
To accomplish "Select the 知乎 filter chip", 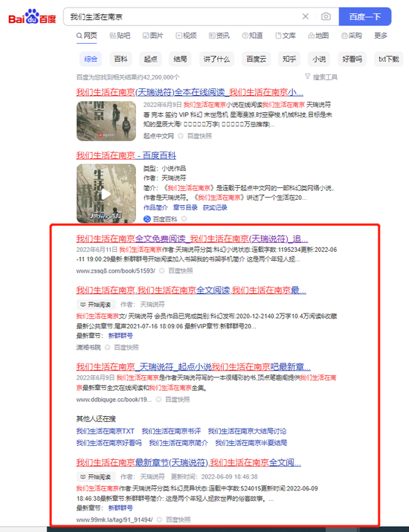I will click(289, 59).
